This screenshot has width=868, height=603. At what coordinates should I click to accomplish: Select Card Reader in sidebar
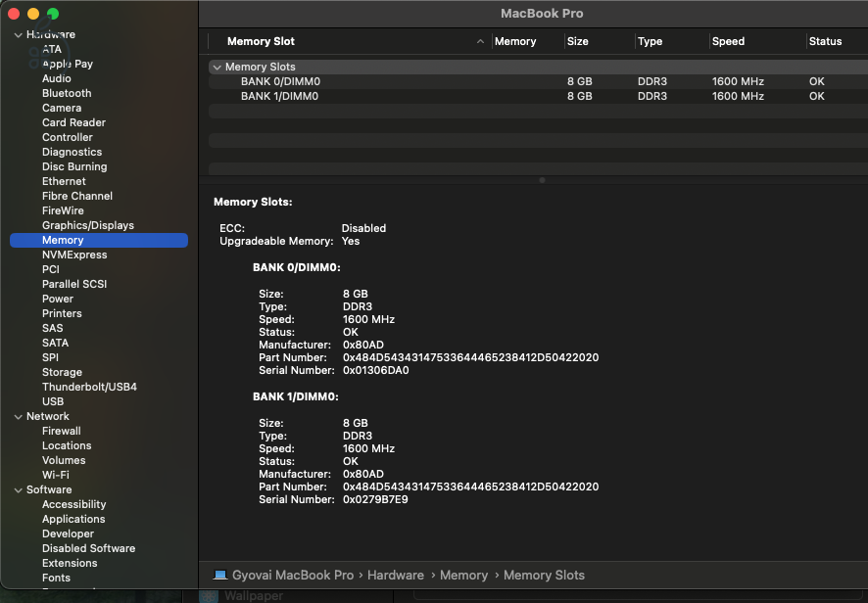73,122
